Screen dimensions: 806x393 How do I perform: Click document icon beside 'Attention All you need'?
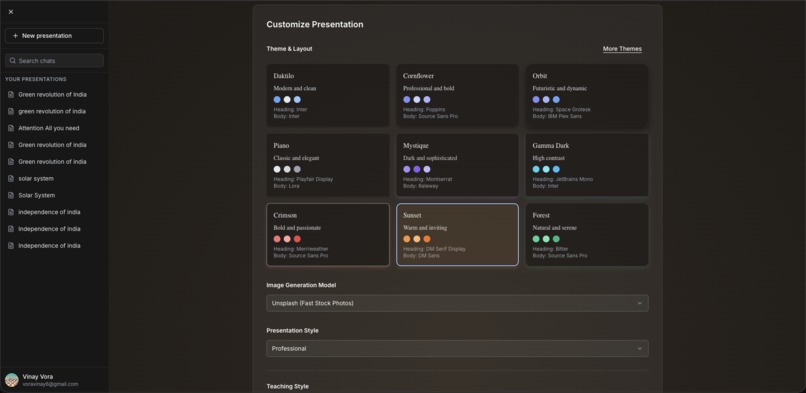pyautogui.click(x=11, y=128)
